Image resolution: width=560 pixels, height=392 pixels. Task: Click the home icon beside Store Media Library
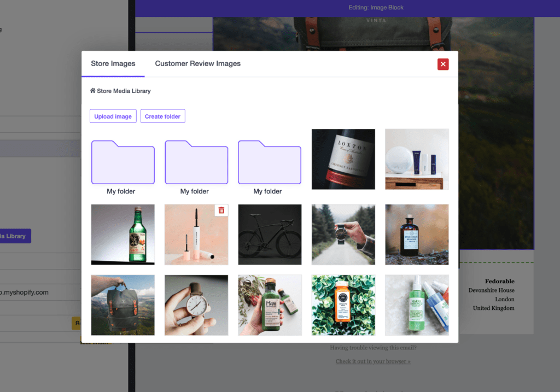pos(93,91)
